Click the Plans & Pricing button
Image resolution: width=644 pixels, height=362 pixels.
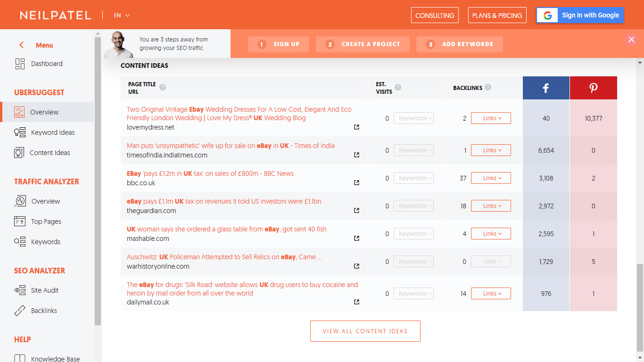[x=497, y=15]
